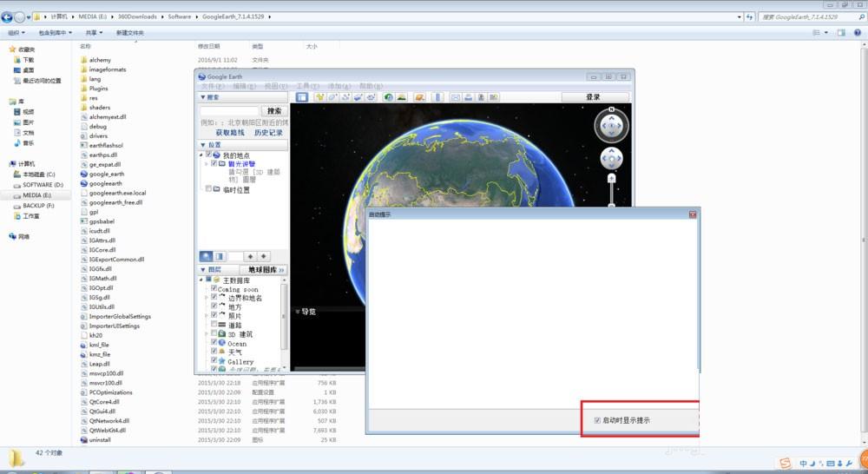Image resolution: width=868 pixels, height=474 pixels.
Task: Enable the 道路 layer checkbox
Action: 214,325
